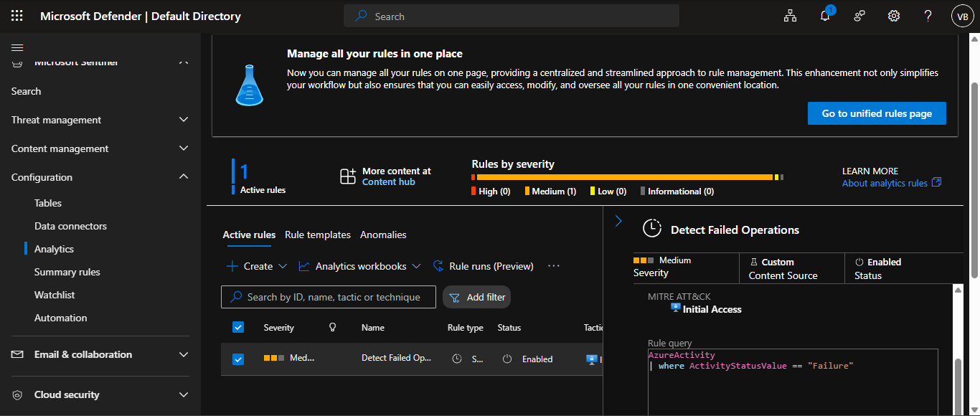This screenshot has height=416, width=980.
Task: Open the Analytics workbooks dropdown
Action: 359,266
